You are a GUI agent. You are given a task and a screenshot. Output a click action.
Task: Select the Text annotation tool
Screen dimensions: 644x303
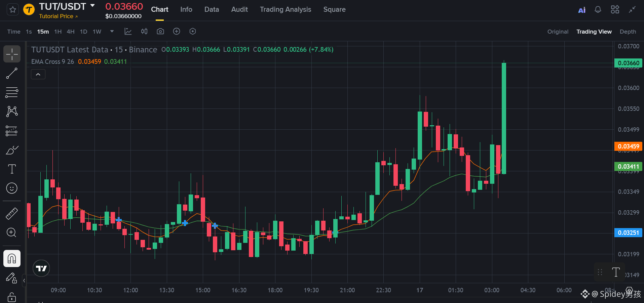(12, 169)
